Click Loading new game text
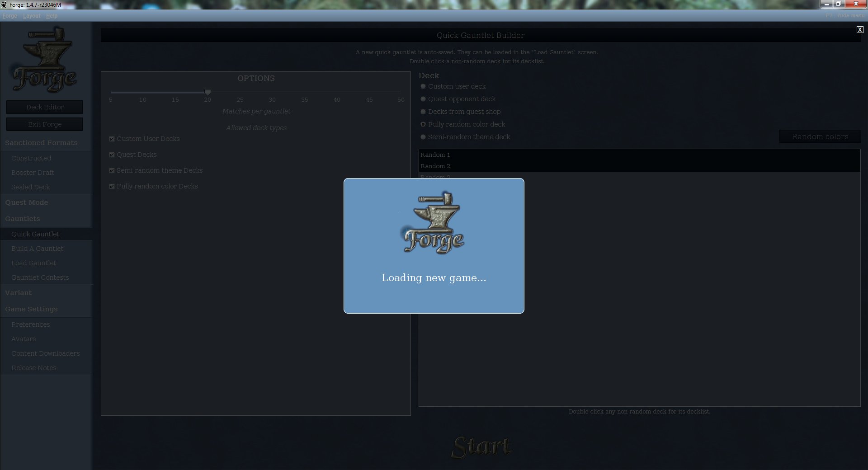868x470 pixels. point(434,278)
